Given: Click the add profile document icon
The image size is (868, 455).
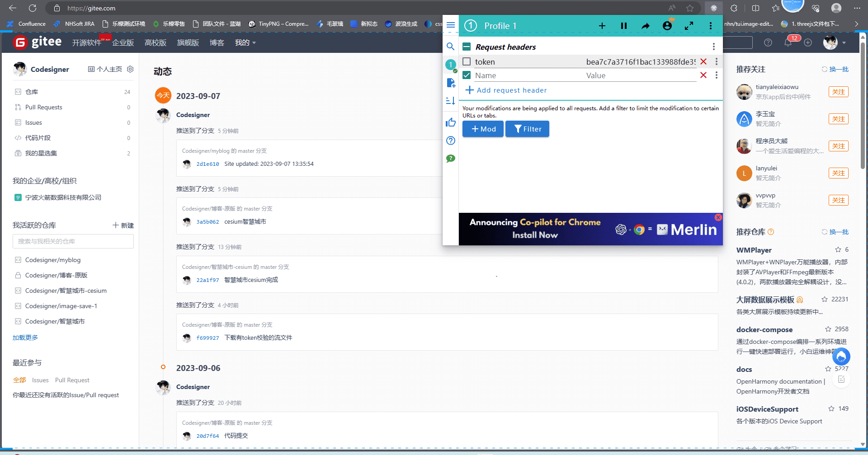Looking at the screenshot, I should point(451,83).
